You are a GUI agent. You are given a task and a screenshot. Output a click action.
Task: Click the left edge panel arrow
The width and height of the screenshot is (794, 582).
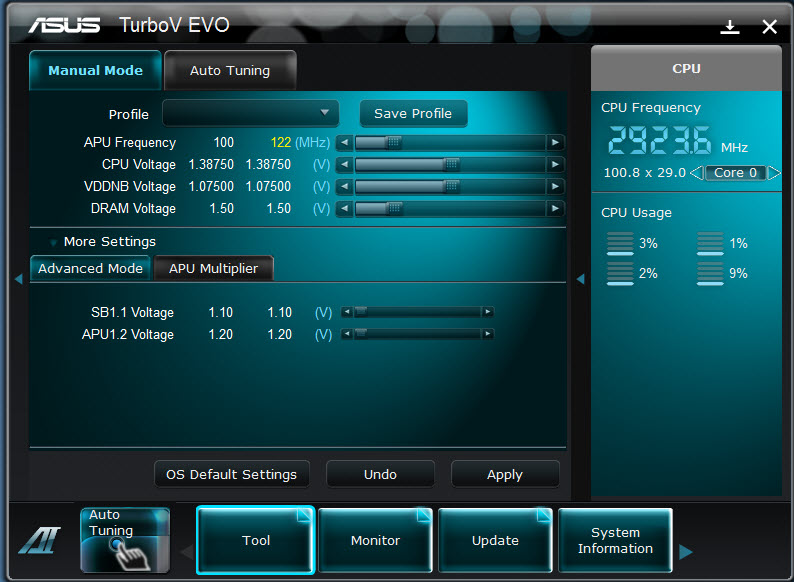click(18, 279)
